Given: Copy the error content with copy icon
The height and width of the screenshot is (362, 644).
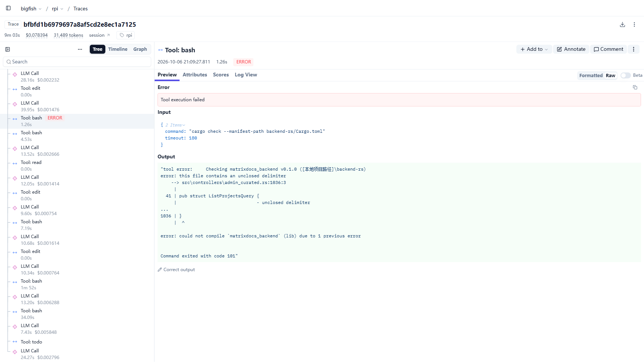Looking at the screenshot, I should [x=635, y=88].
